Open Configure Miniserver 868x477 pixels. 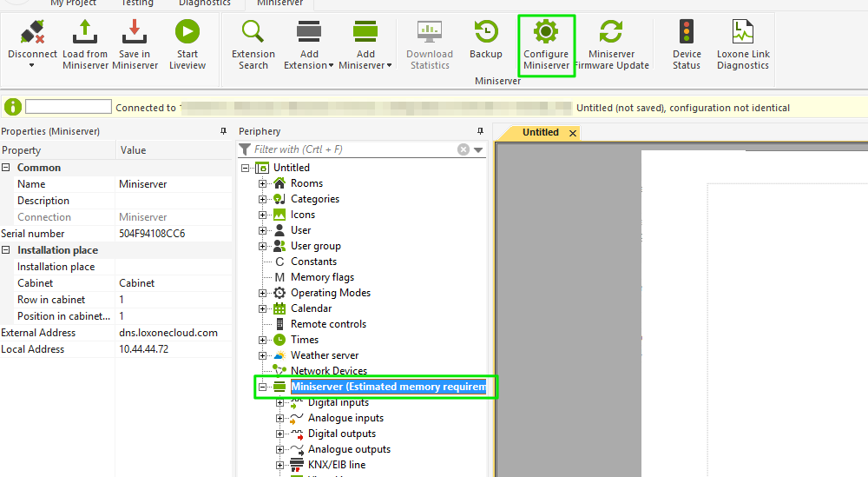[x=546, y=45]
